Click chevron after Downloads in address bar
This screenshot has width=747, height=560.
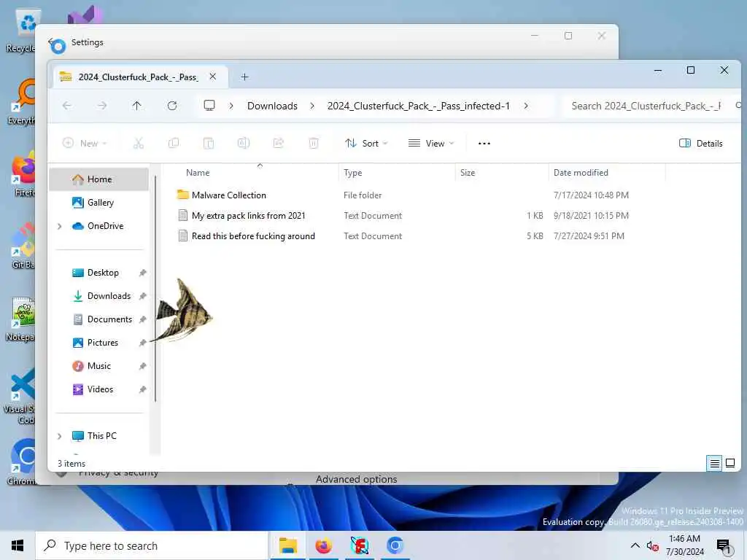[312, 106]
